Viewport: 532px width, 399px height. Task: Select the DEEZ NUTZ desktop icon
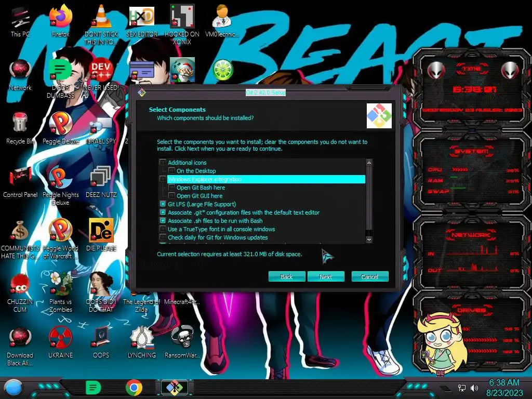click(x=101, y=182)
